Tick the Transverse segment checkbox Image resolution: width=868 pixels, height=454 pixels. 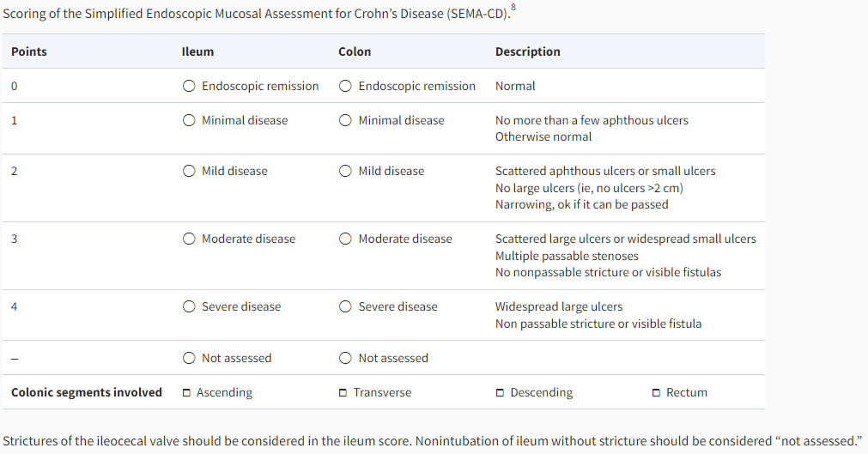pos(343,393)
